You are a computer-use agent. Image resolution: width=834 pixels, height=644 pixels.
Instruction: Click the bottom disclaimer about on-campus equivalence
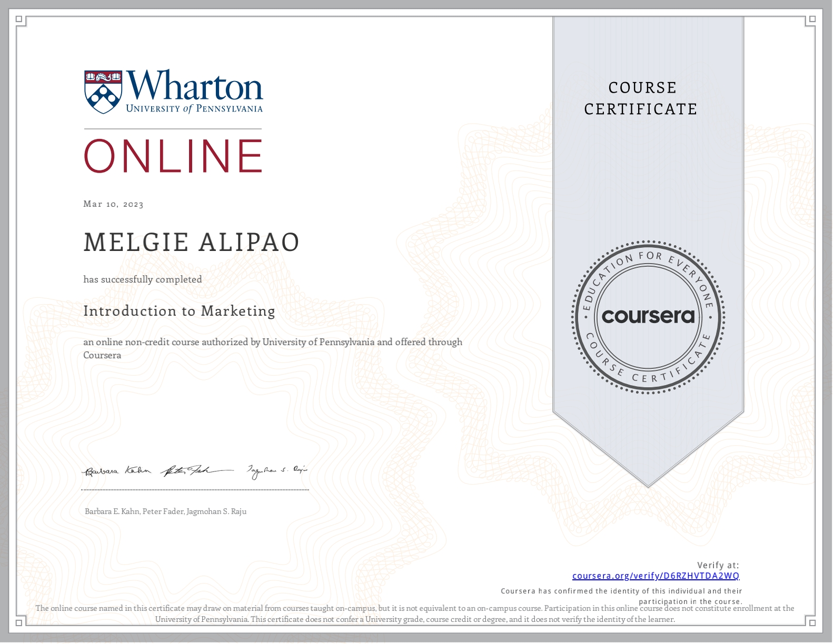coord(415,614)
